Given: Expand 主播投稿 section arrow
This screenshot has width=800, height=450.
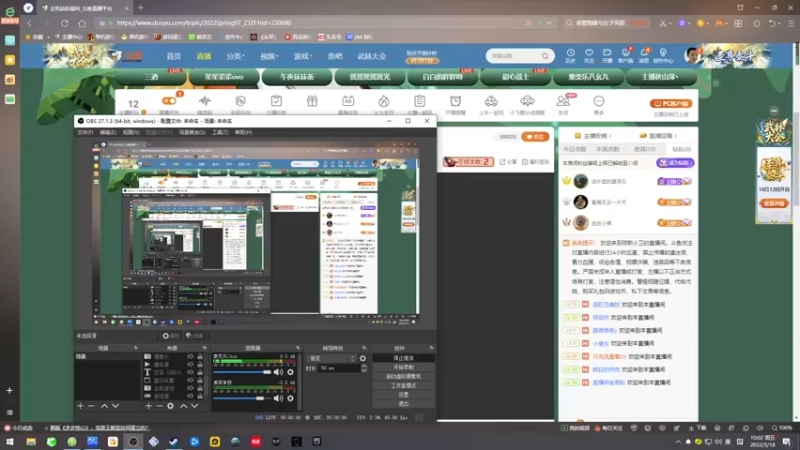Looking at the screenshot, I should tap(609, 136).
